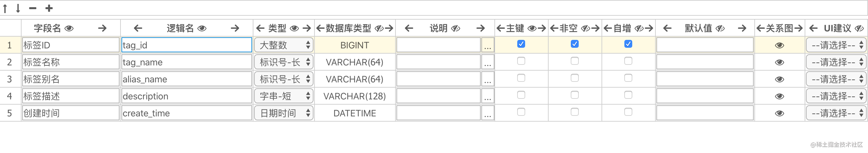Uncheck 主键 checkbox for 标签ID row
The height and width of the screenshot is (153, 868).
[521, 44]
